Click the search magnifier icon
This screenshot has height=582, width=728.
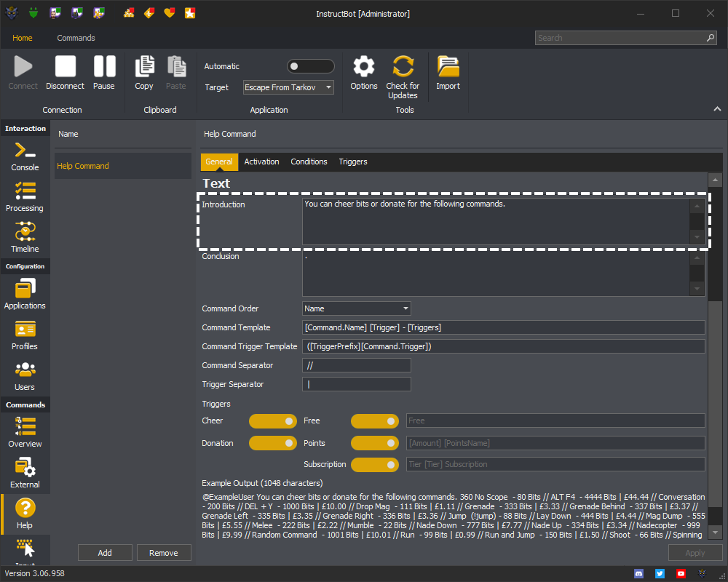711,38
